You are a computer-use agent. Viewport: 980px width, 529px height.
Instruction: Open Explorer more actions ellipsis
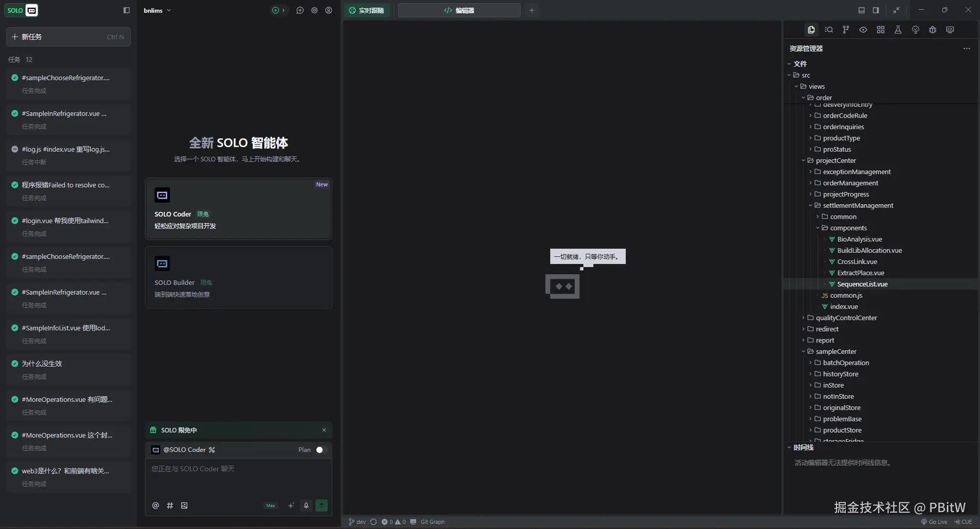pos(966,49)
